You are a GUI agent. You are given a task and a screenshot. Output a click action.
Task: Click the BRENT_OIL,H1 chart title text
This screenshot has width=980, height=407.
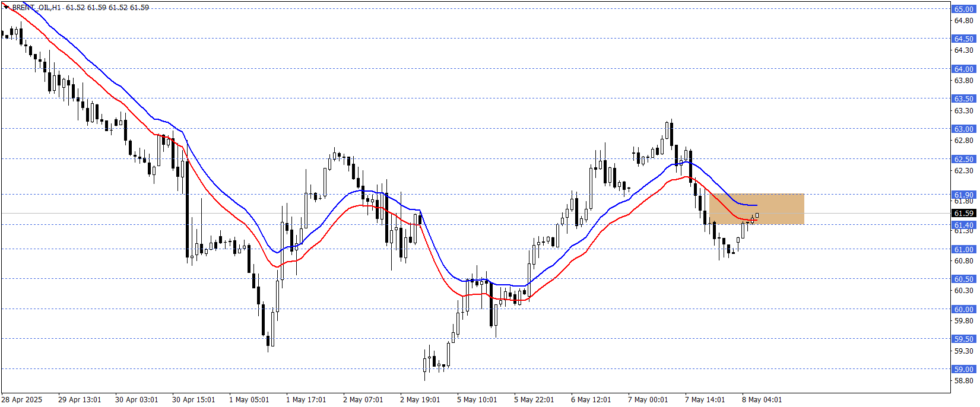[37, 8]
